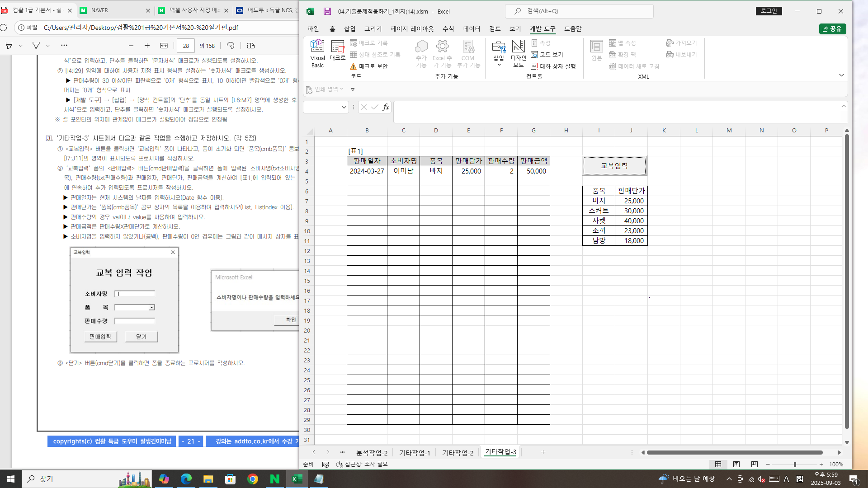Click the 매크로 (Macros) icon
The image size is (868, 488).
point(337,50)
